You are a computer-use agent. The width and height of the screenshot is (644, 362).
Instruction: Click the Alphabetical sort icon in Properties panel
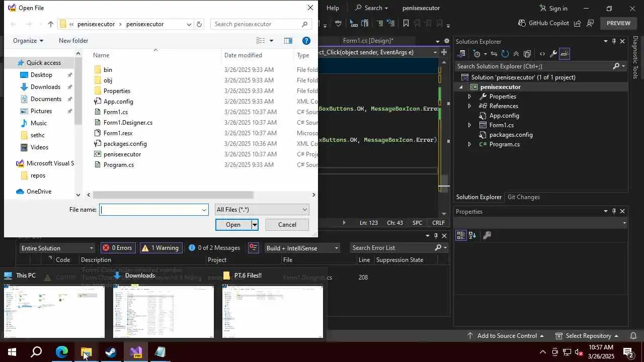point(472,235)
